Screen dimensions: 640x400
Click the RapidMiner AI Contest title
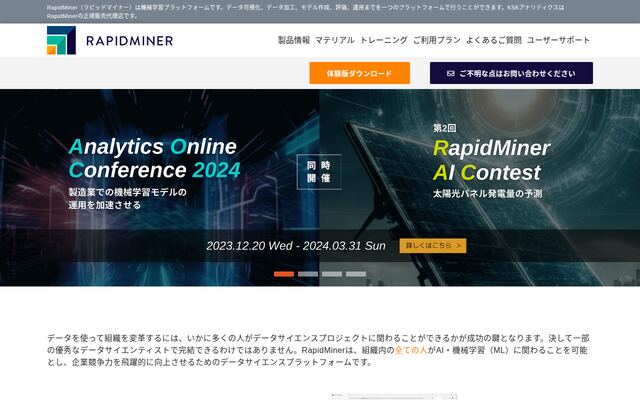click(491, 160)
